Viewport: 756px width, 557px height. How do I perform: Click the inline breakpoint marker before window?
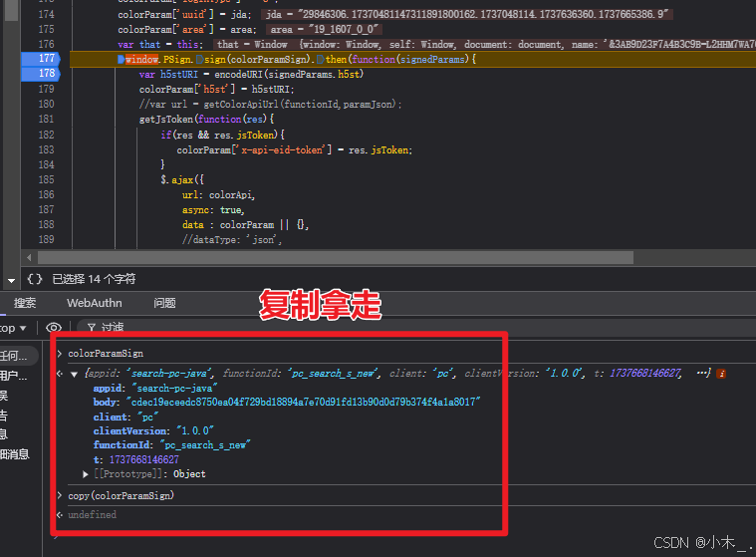(x=121, y=60)
